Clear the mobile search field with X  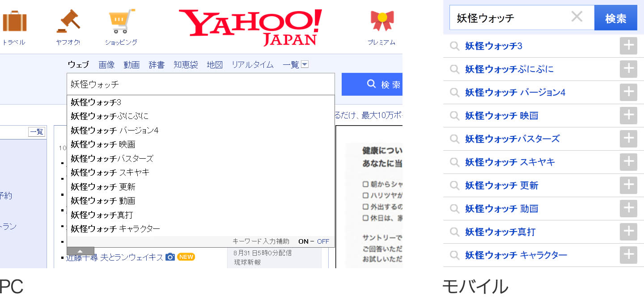point(577,17)
